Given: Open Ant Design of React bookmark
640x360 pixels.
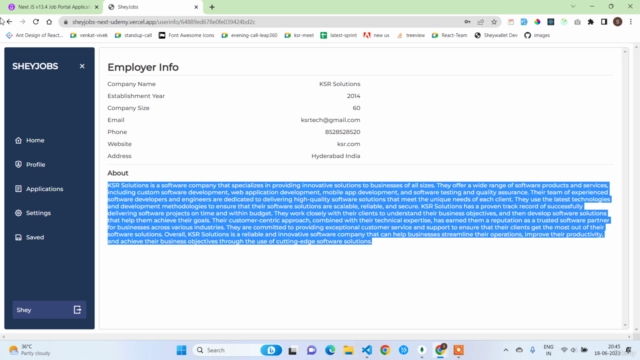Looking at the screenshot, I should point(35,36).
